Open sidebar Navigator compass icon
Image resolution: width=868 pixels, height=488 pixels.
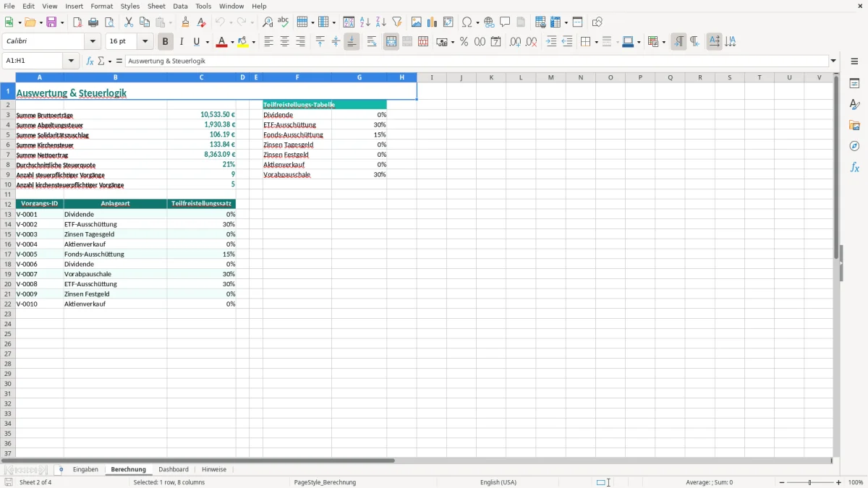(x=854, y=147)
